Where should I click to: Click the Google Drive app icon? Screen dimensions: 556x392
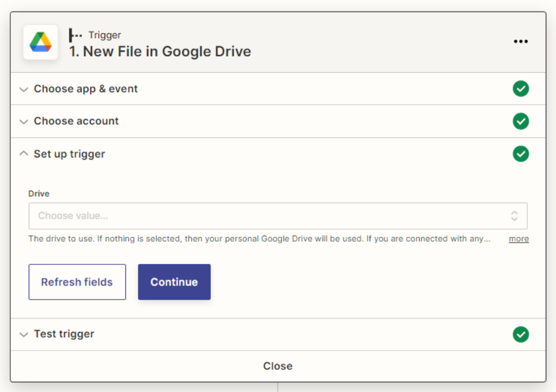40,42
